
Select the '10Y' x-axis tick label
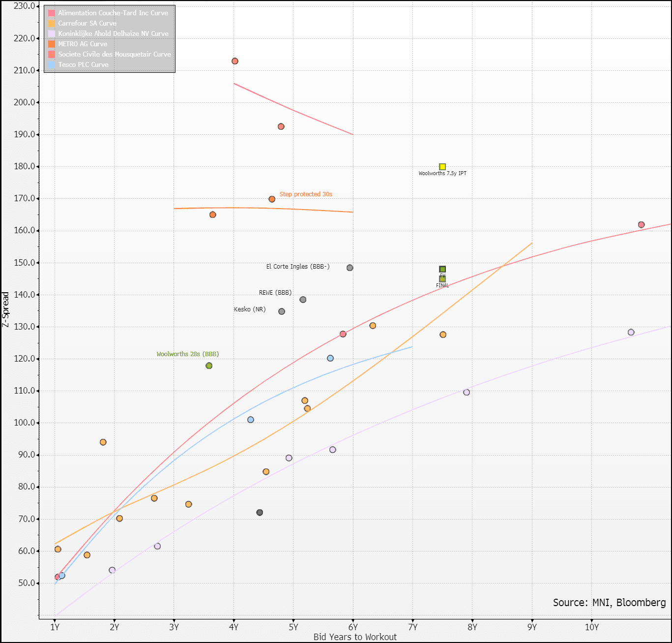[592, 627]
